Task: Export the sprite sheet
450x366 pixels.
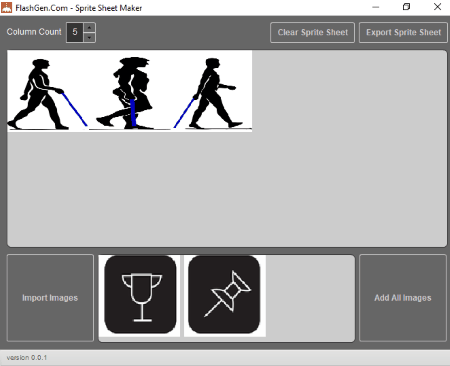Action: click(x=403, y=32)
